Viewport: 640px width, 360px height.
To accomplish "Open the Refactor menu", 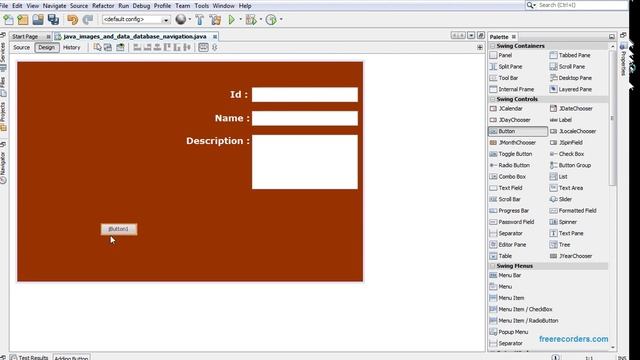I will tap(103, 6).
